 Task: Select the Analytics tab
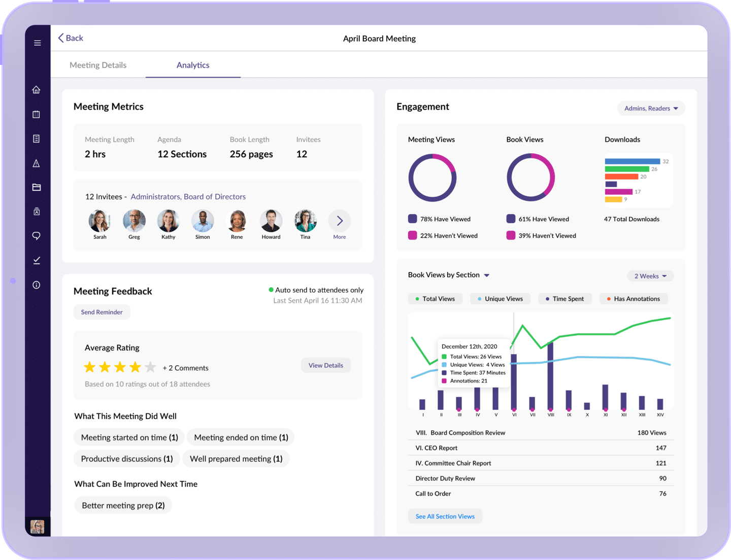coord(193,65)
